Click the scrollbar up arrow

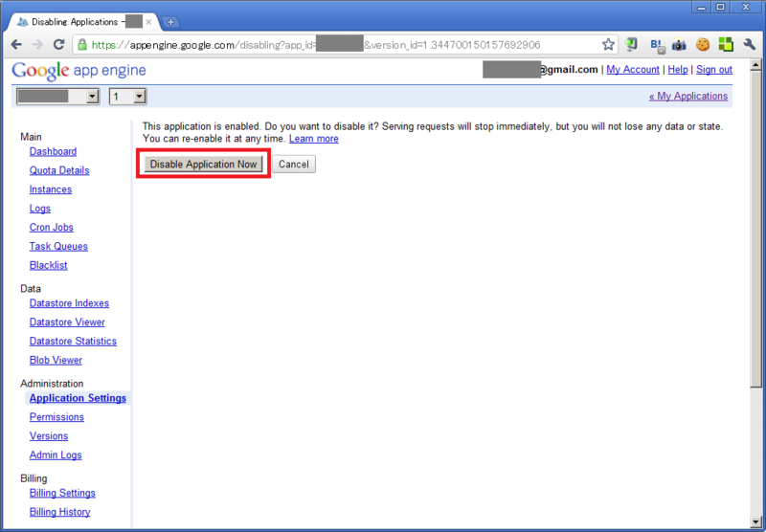tap(755, 65)
